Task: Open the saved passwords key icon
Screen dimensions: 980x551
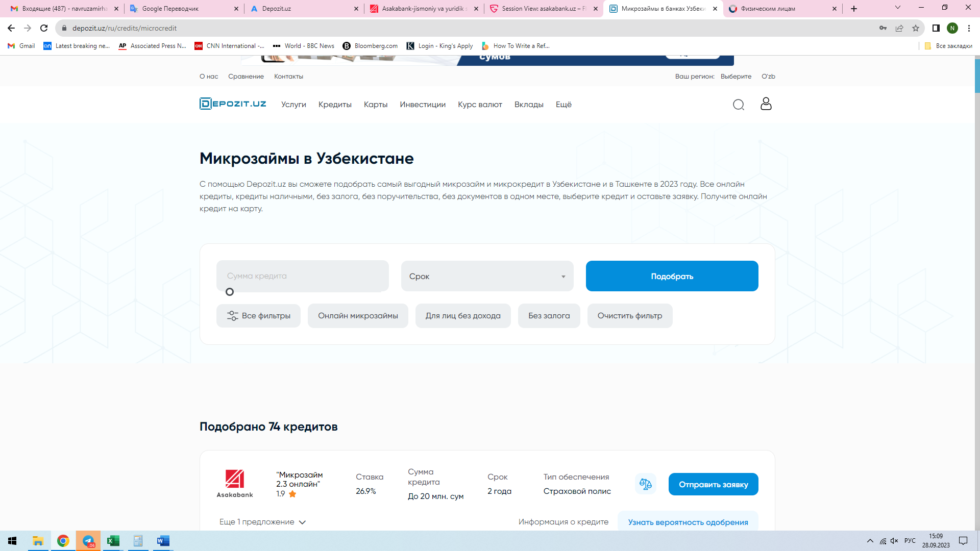Action: pos(883,28)
